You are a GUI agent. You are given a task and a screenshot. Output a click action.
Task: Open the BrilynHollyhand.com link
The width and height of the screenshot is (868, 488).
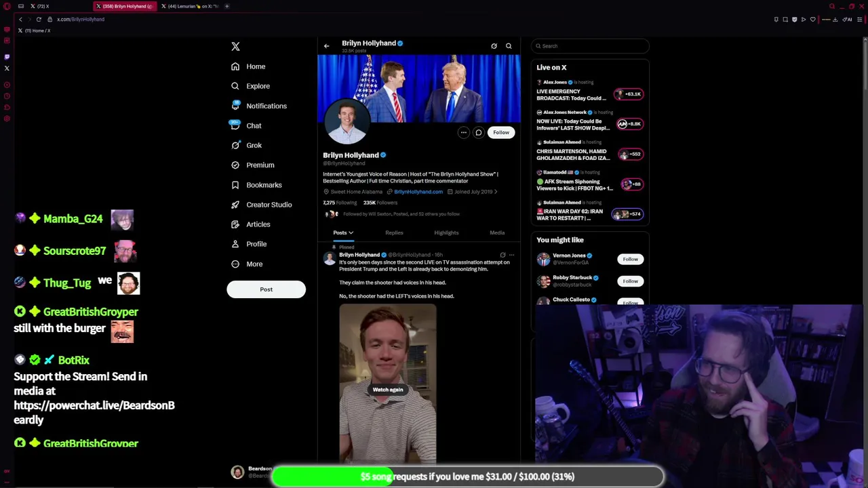pyautogui.click(x=418, y=192)
